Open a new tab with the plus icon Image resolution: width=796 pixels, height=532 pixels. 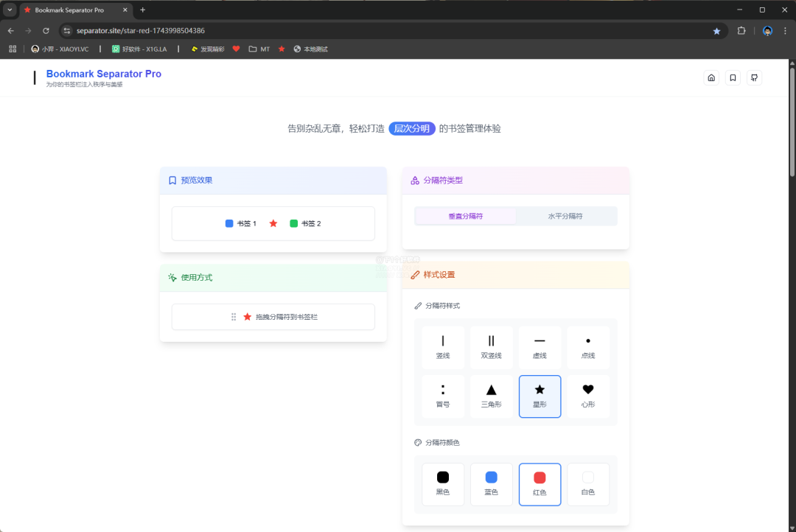(x=143, y=10)
